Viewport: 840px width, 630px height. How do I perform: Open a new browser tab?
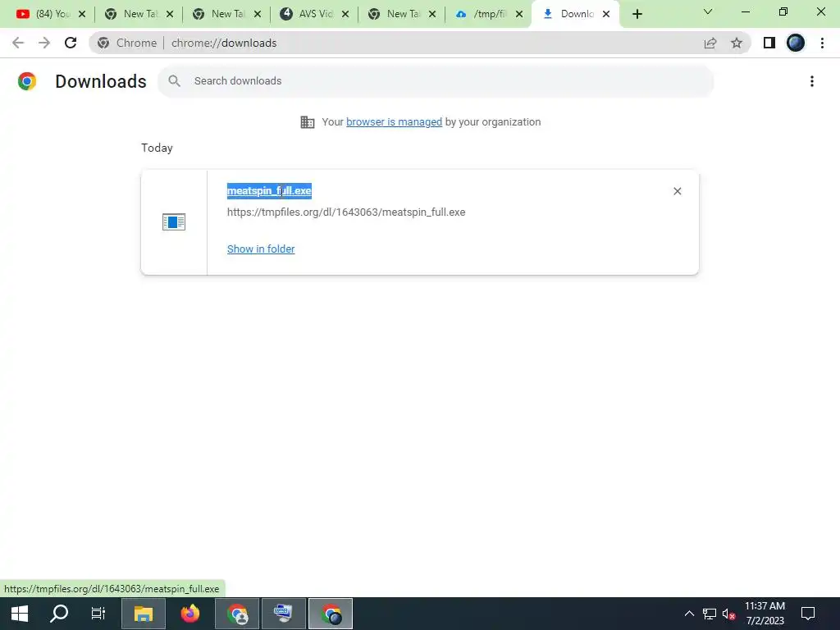coord(637,14)
